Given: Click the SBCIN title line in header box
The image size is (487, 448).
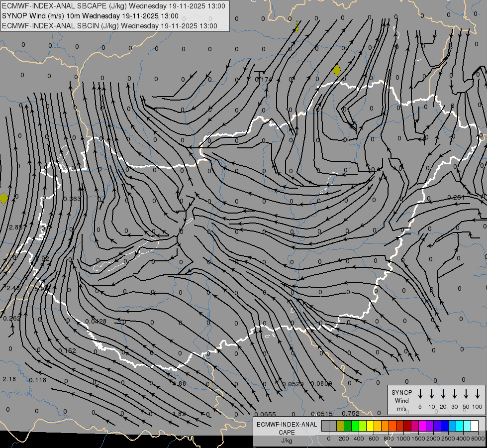Looking at the screenshot, I should click(109, 26).
